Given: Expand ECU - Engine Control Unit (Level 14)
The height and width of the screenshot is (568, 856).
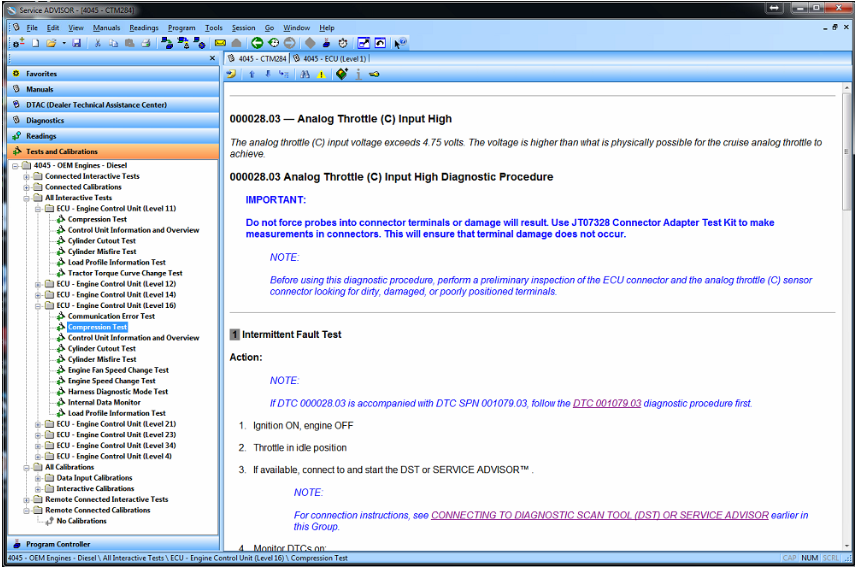Looking at the screenshot, I should [x=38, y=295].
